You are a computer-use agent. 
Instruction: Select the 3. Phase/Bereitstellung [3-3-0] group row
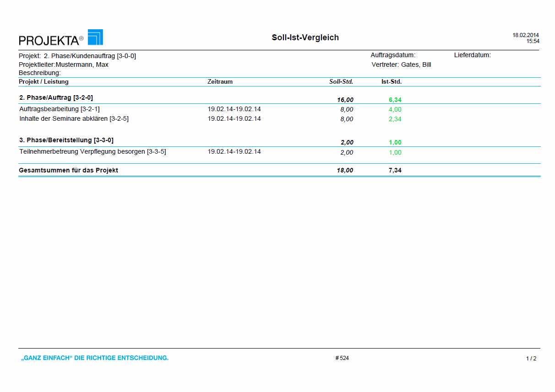(x=66, y=140)
